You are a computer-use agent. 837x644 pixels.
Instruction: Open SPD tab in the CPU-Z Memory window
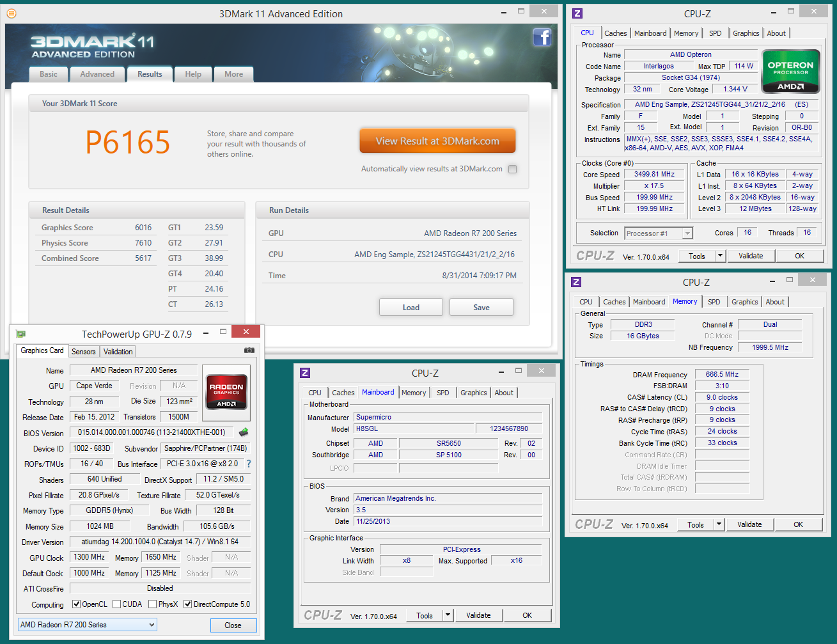(714, 302)
